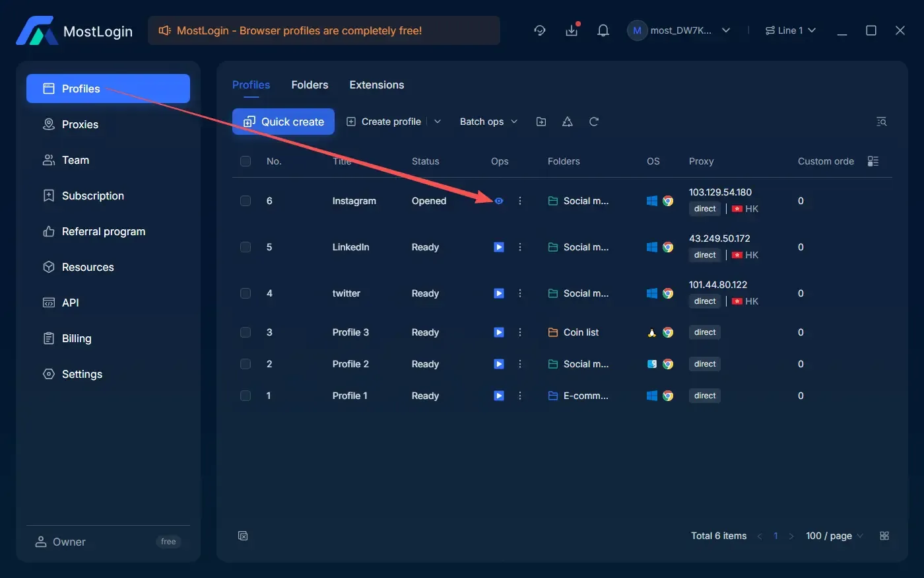Go to the previous page arrow
Image resolution: width=924 pixels, height=578 pixels.
pos(759,536)
